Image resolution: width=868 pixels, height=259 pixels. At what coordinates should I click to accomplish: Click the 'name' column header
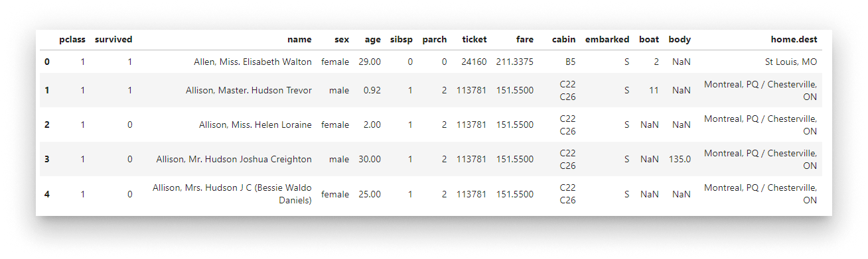[x=299, y=40]
